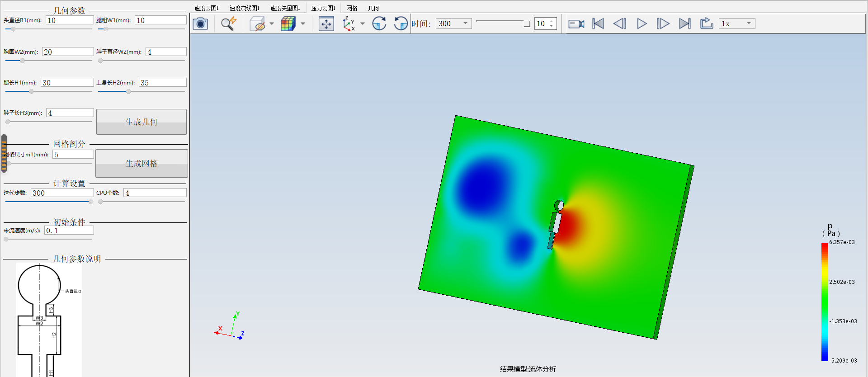Click the pressure color legend bar
The image size is (868, 377).
[825, 302]
